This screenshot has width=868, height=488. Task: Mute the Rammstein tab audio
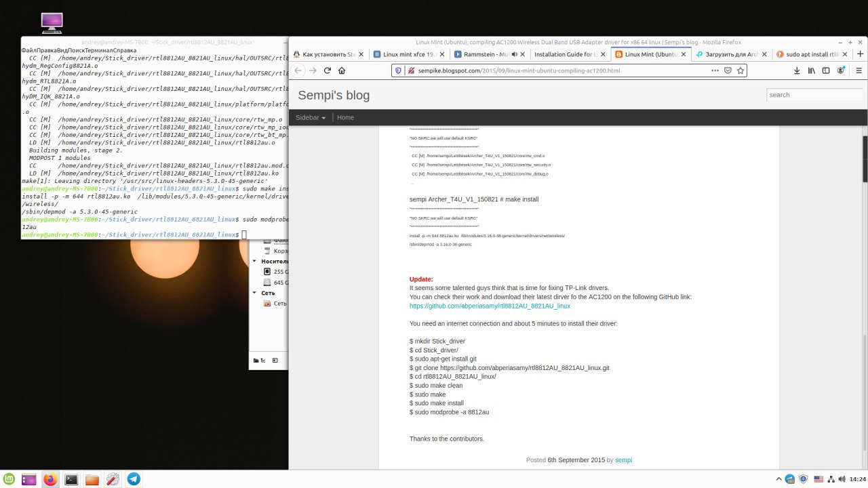point(515,54)
